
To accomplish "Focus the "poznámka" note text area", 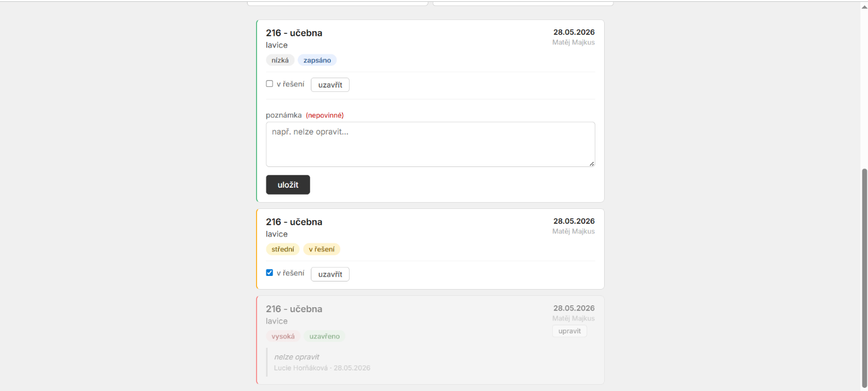I will tap(430, 145).
